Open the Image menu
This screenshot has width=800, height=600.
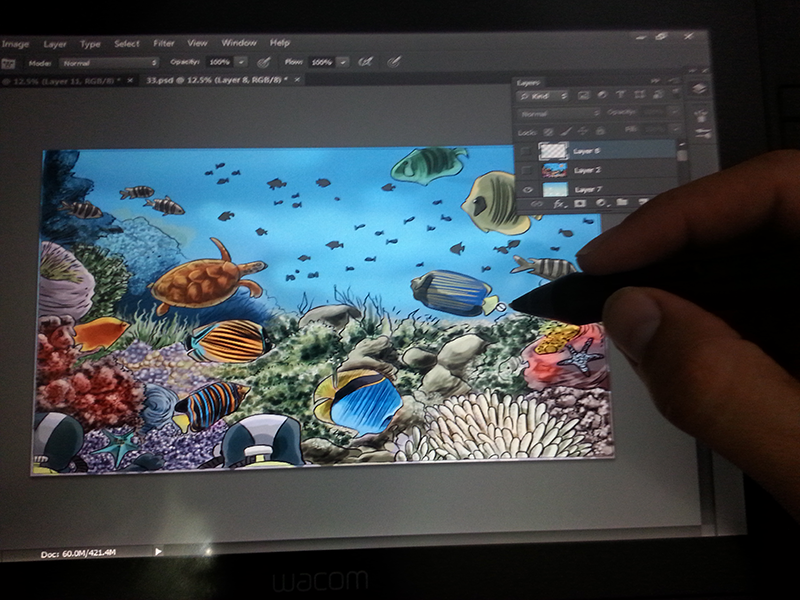(x=15, y=44)
